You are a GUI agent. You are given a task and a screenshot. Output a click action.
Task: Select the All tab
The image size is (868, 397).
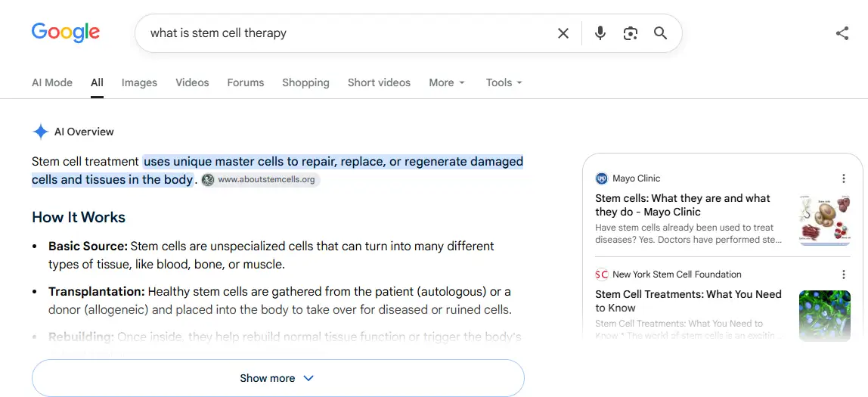[97, 82]
